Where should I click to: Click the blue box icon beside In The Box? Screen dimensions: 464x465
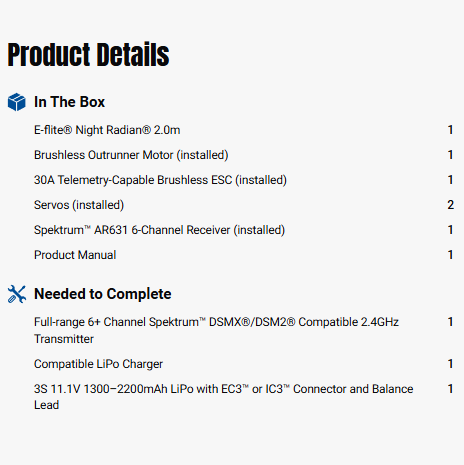[16, 102]
